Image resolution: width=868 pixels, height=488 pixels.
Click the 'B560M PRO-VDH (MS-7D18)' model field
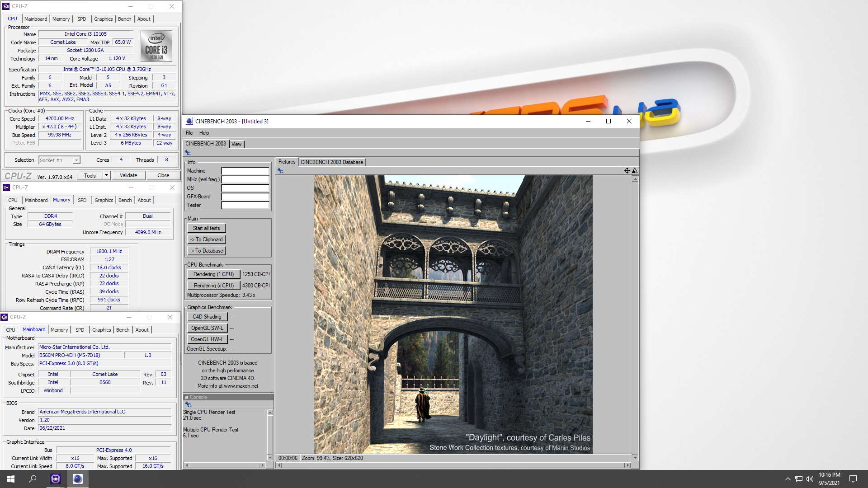coord(80,356)
